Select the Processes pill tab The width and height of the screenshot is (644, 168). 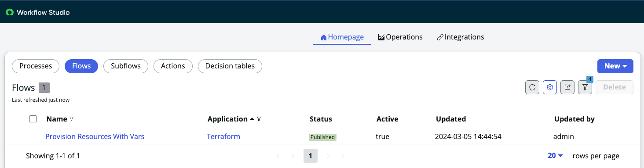36,66
